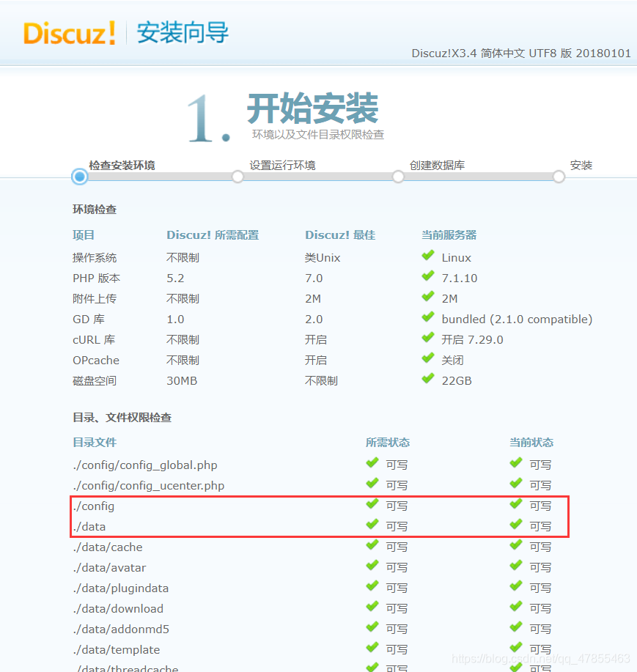Click the version text Discuz!X3.4 简体中文 UTF8
Screen dimensions: 637x672
point(485,53)
